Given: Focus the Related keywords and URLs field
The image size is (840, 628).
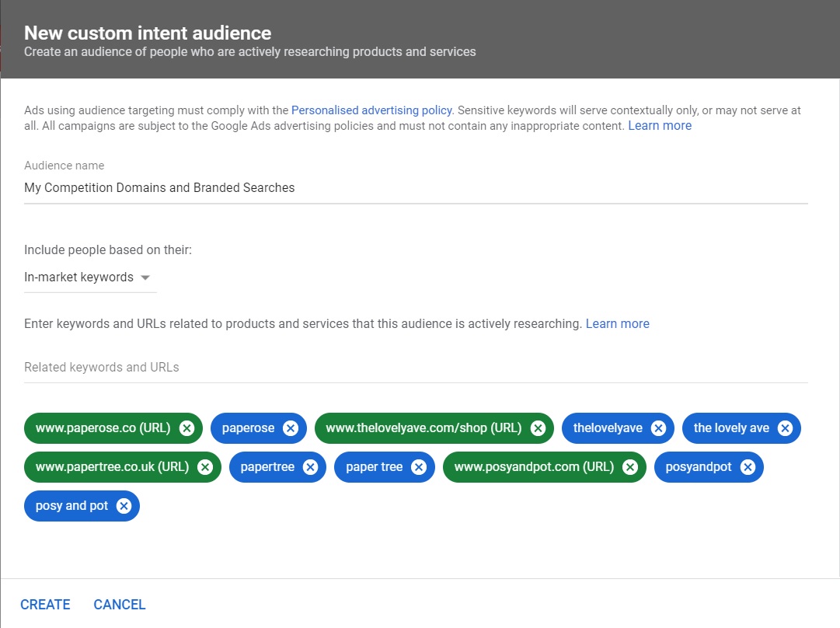Looking at the screenshot, I should tap(416, 368).
